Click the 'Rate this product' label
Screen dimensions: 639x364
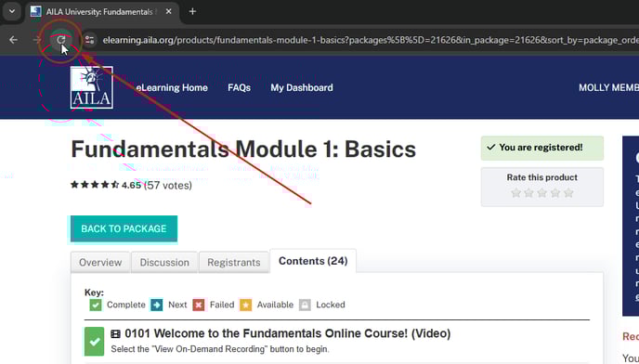point(542,177)
